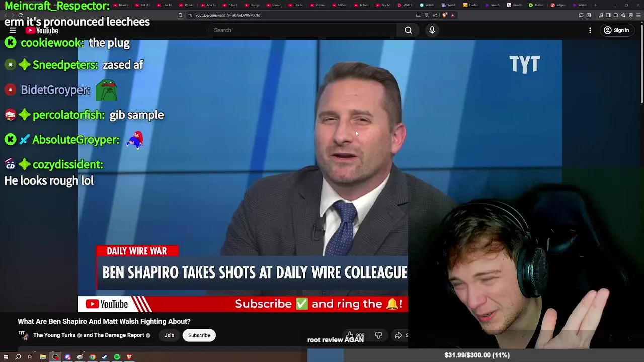Click the Join channel button
Screen dimensions: 644x362
point(169,335)
